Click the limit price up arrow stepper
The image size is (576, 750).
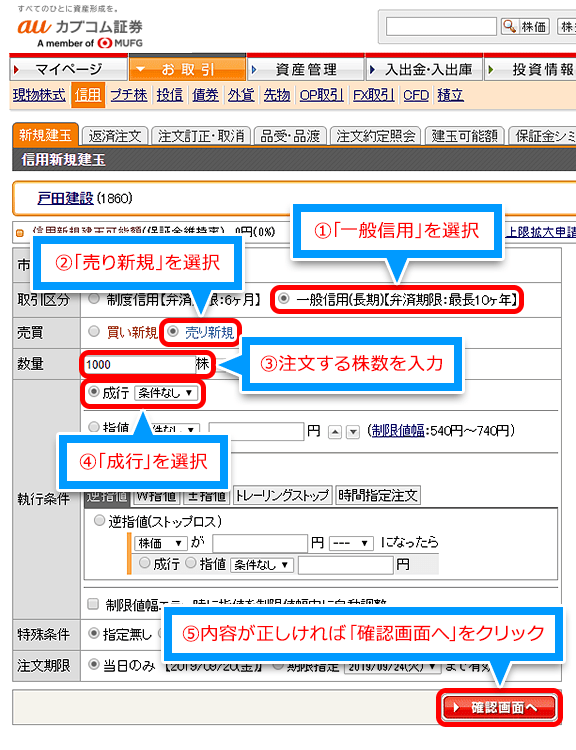pyautogui.click(x=335, y=432)
